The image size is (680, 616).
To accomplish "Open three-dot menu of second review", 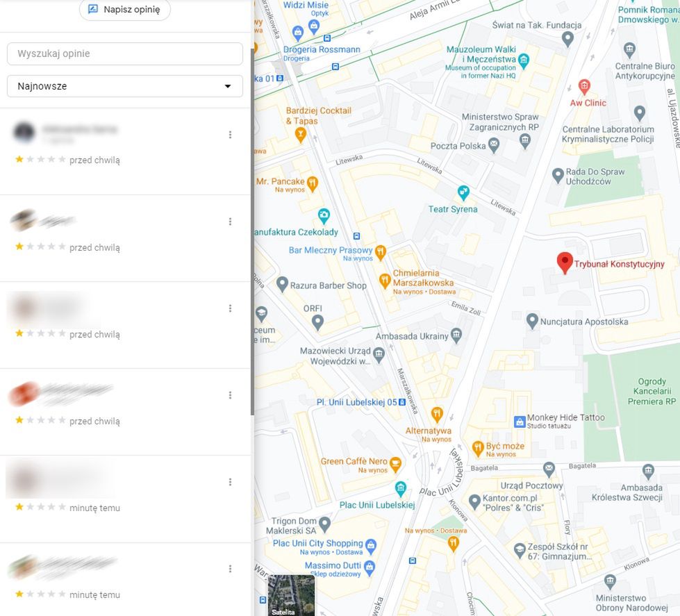I will (x=231, y=222).
